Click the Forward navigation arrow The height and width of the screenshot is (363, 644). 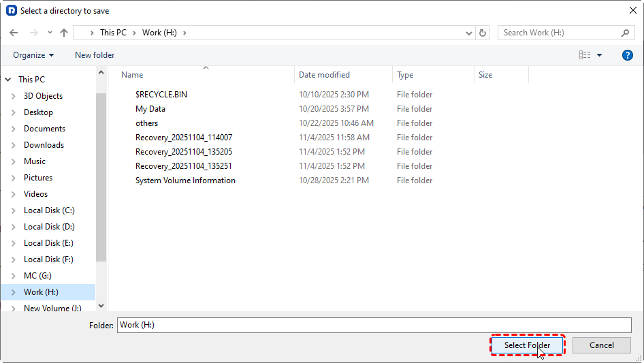[33, 33]
